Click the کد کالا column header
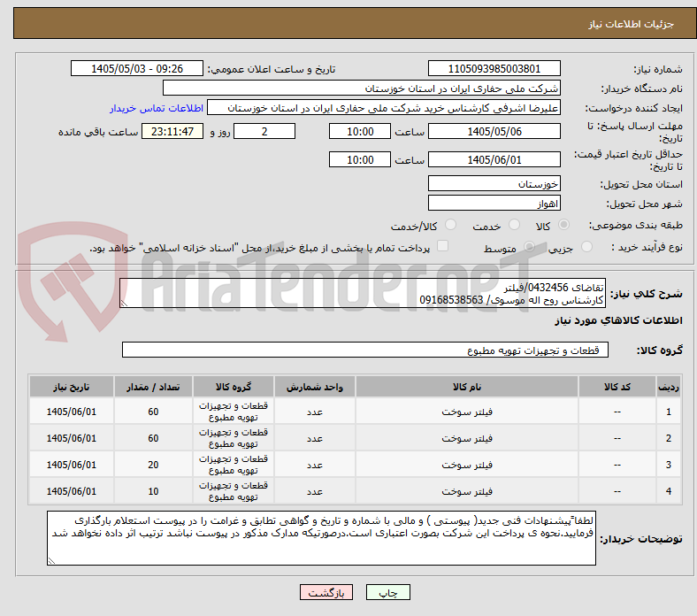This screenshot has width=697, height=616. click(x=617, y=387)
